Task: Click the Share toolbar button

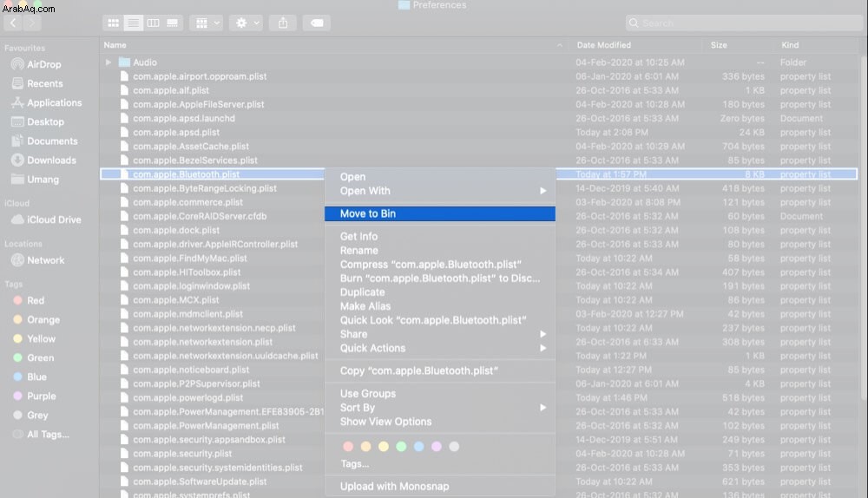Action: 283,23
